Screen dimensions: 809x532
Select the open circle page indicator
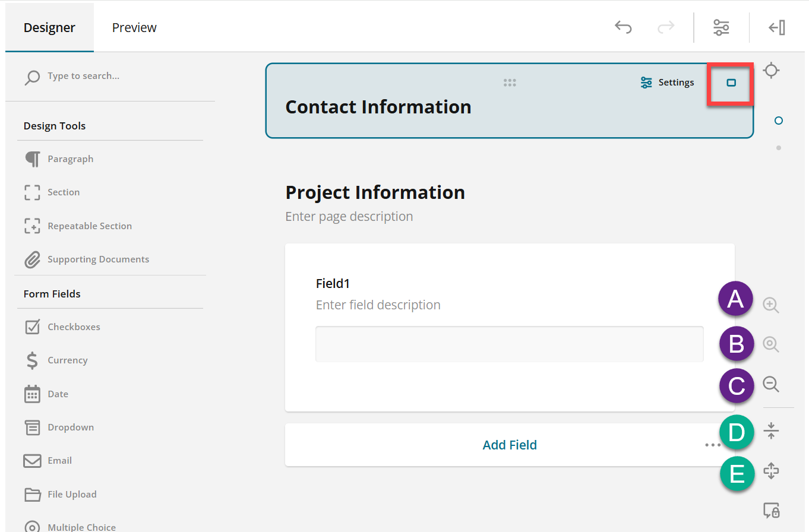pos(779,121)
